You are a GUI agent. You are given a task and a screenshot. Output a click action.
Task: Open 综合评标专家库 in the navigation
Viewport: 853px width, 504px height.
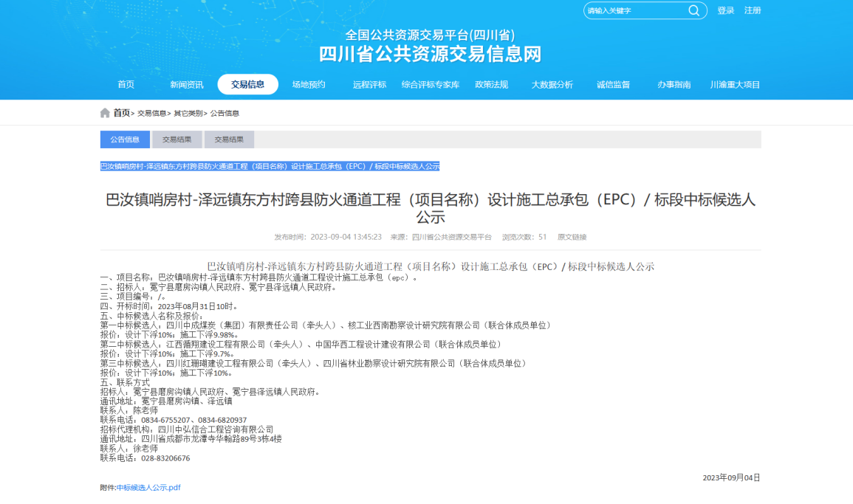point(431,85)
